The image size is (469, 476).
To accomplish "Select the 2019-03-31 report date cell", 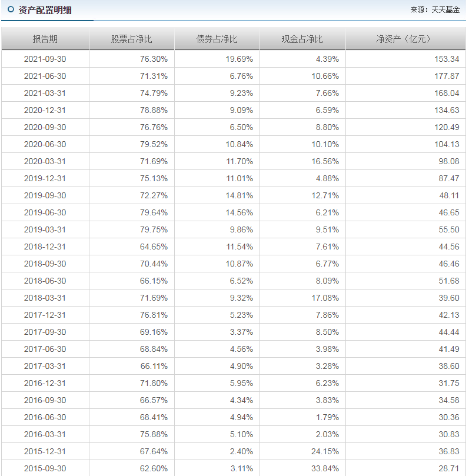I will click(45, 229).
